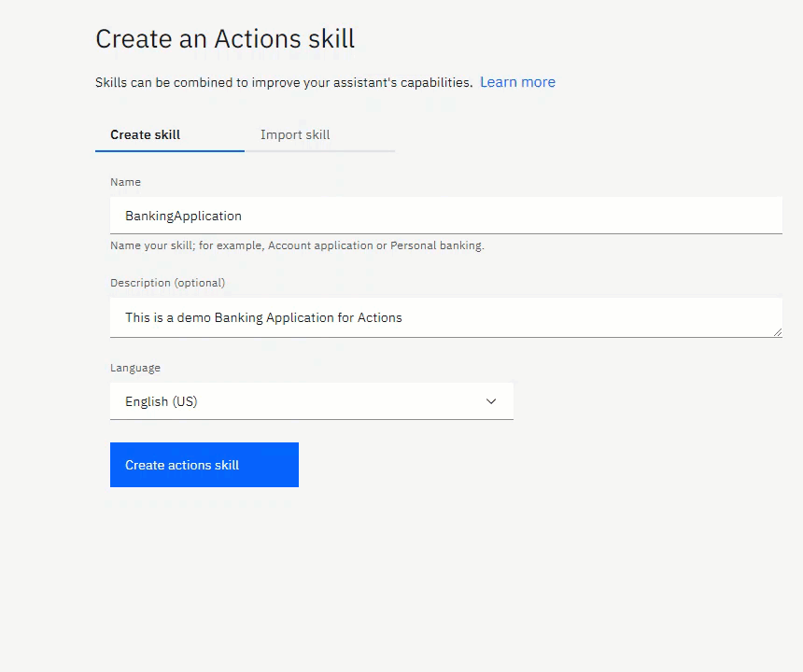
Task: Click the Create actions skill button
Action: [204, 465]
